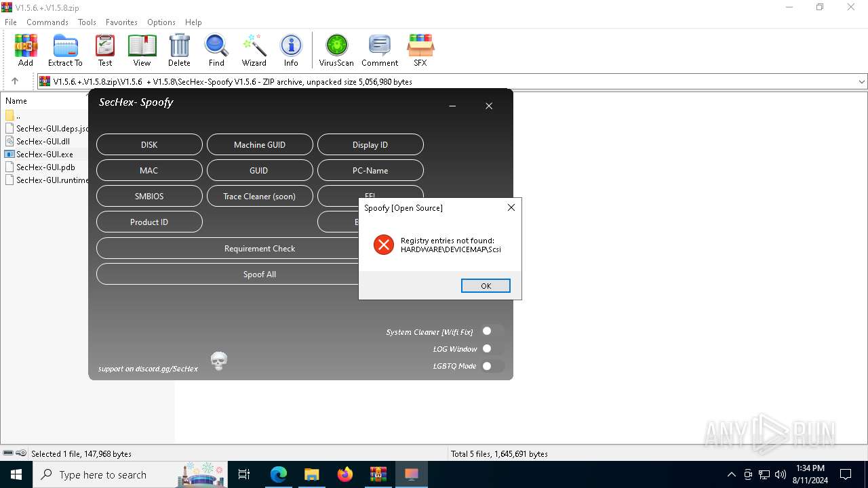Click the DISK spoof button
The image size is (868, 488).
149,144
